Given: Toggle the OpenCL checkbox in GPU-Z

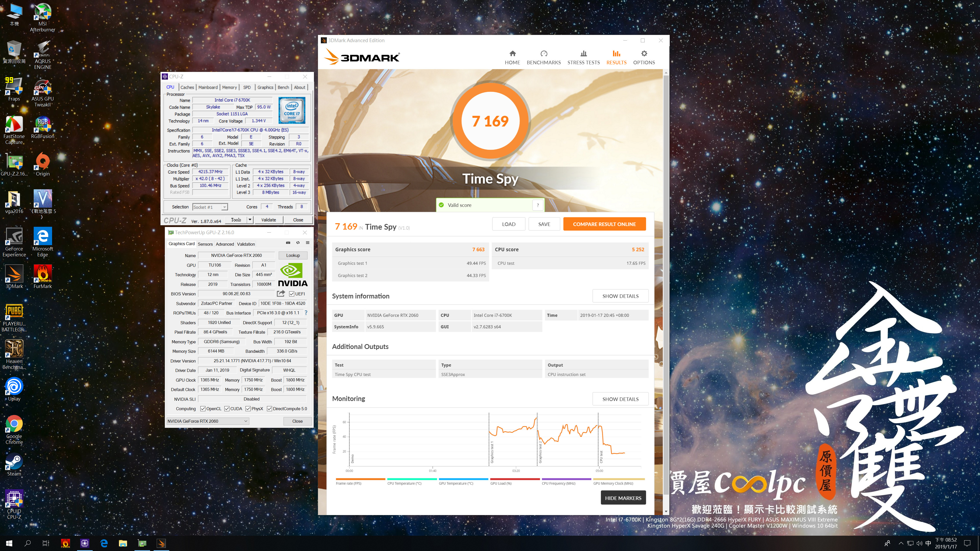Looking at the screenshot, I should coord(203,409).
